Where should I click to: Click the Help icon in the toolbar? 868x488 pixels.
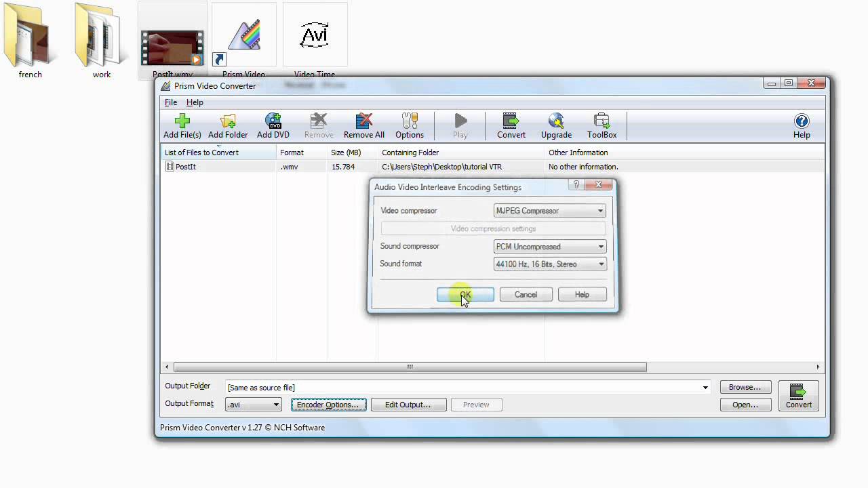(x=802, y=126)
